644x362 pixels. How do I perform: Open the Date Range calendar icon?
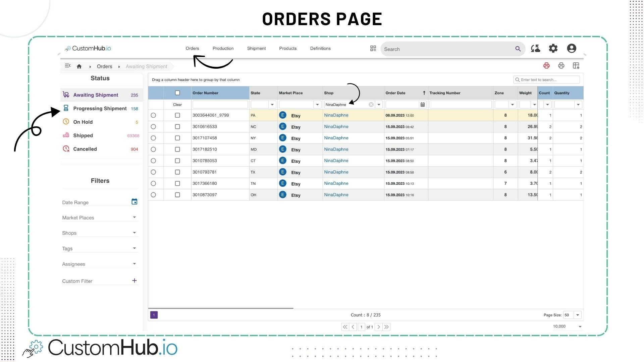[x=134, y=201]
